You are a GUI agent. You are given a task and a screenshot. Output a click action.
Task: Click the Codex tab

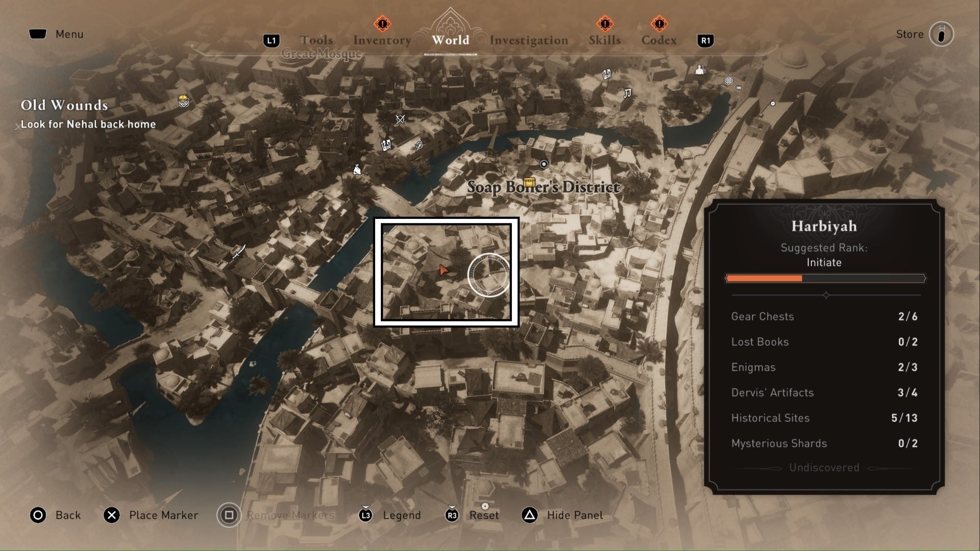[x=657, y=40]
